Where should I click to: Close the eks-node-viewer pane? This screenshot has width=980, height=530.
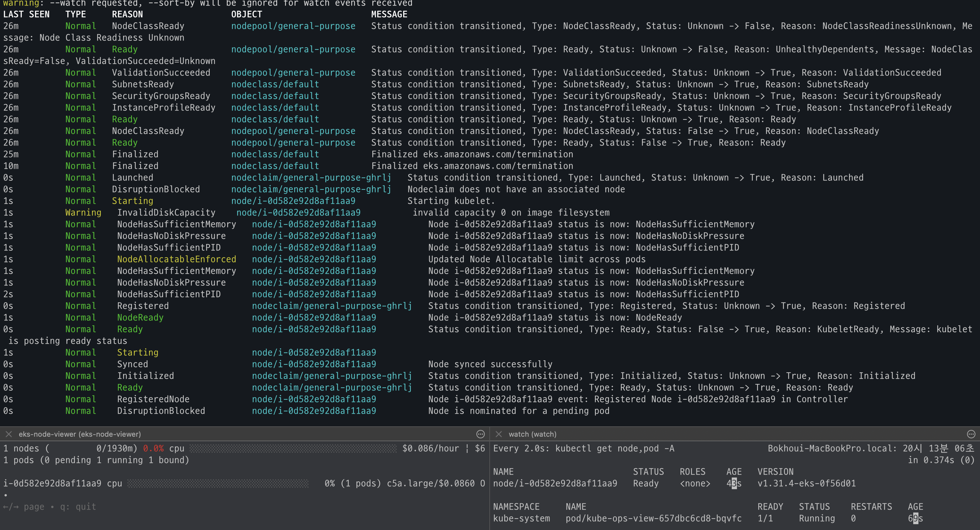9,434
